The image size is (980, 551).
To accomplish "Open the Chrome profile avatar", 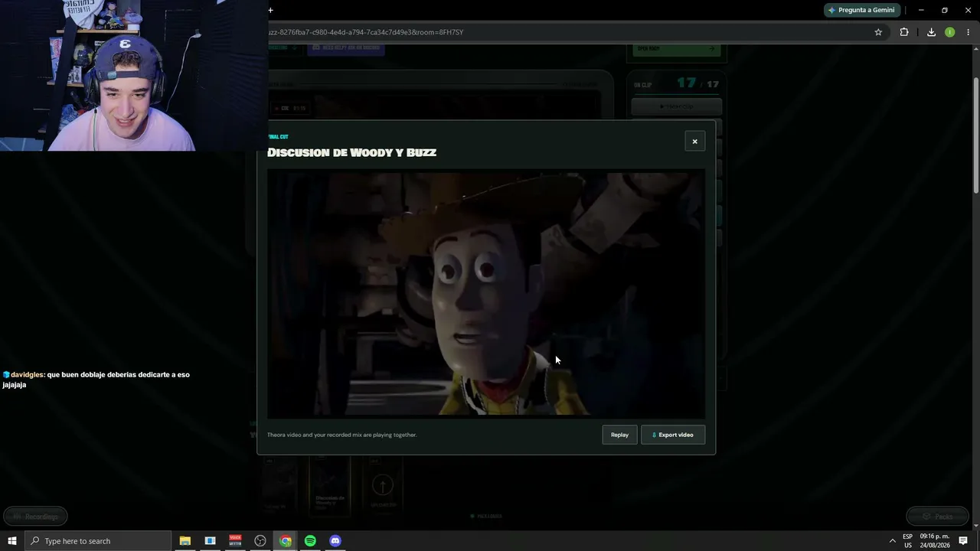I will 949,32.
